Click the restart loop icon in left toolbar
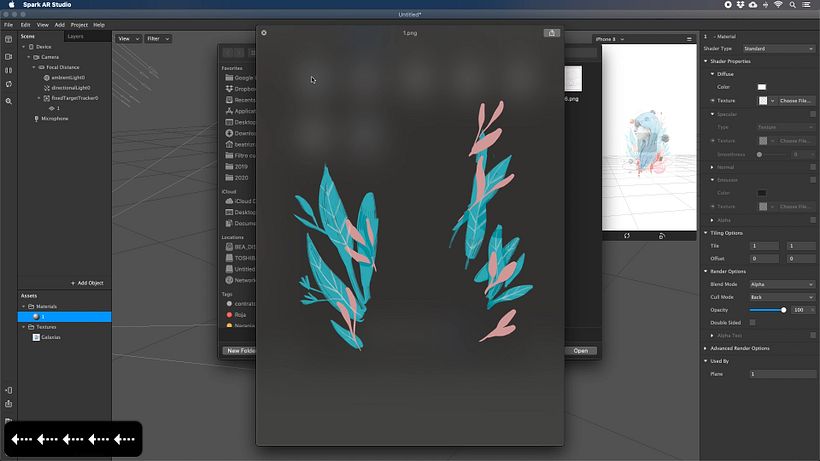 click(8, 85)
